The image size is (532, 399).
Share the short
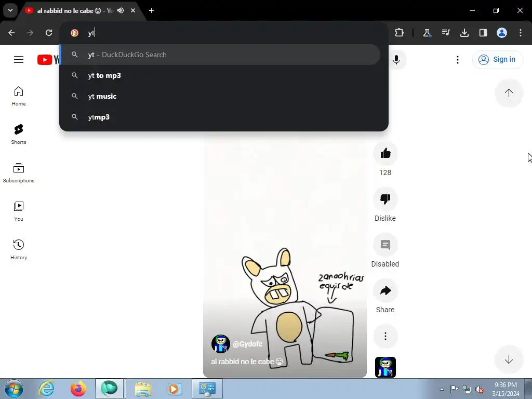[385, 290]
